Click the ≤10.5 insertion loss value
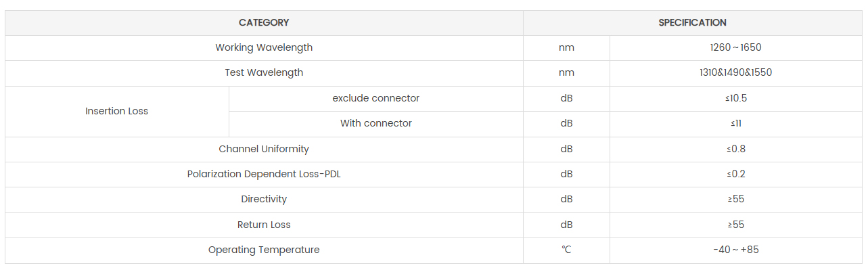This screenshot has height=272, width=868. (x=735, y=99)
